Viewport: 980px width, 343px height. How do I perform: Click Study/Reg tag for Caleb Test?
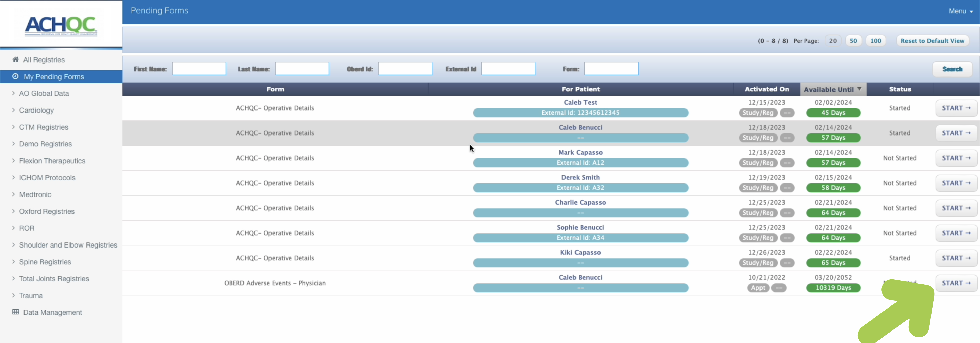click(x=758, y=113)
